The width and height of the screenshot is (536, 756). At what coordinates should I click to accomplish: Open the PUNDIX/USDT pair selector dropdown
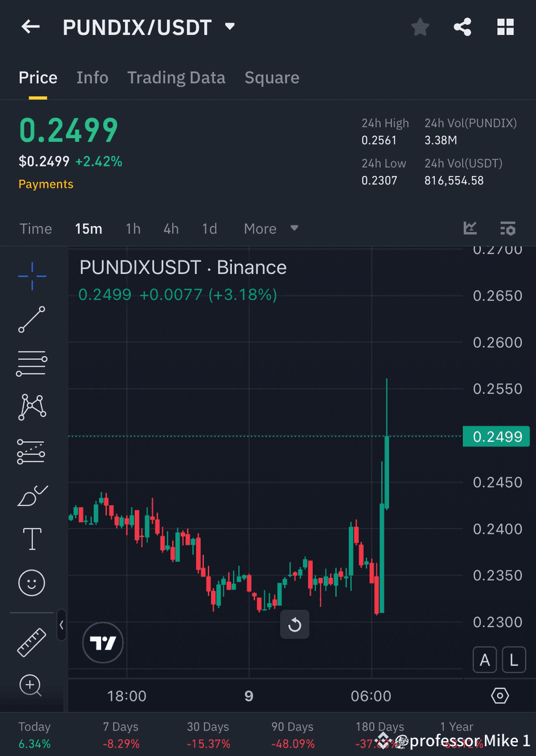tap(229, 28)
